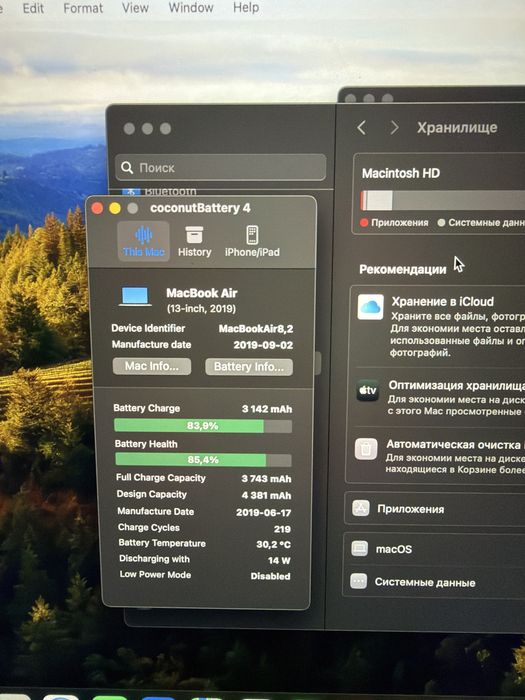This screenshot has height=700, width=525.
Task: Click the iCloud icon for Хранение в iCloud
Action: 371,307
